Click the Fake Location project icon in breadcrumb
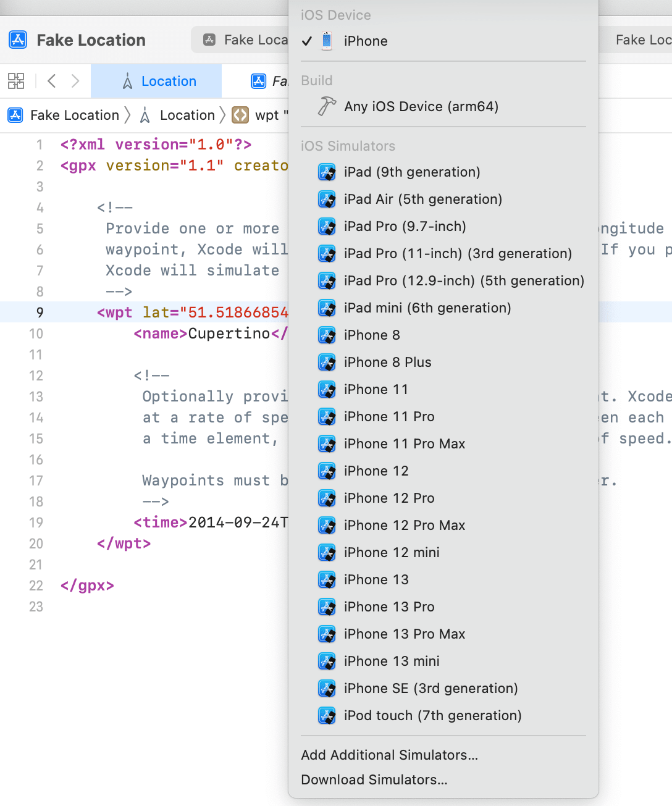This screenshot has width=672, height=806. (x=15, y=115)
